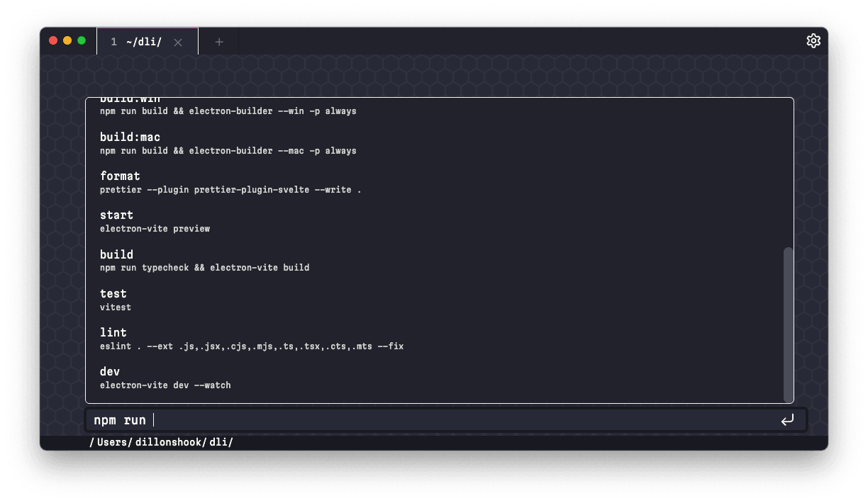
Task: Click the tab index number 1
Action: [113, 41]
